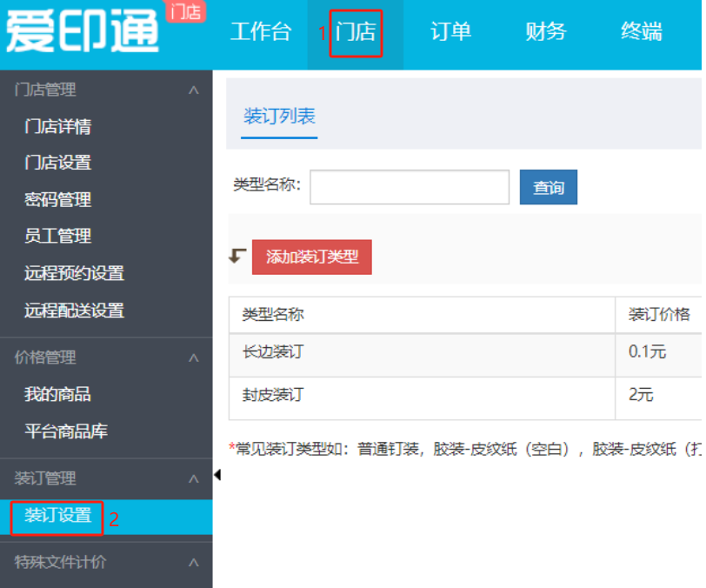Focus the 类型名称 input field
The image size is (706, 588).
(x=409, y=187)
